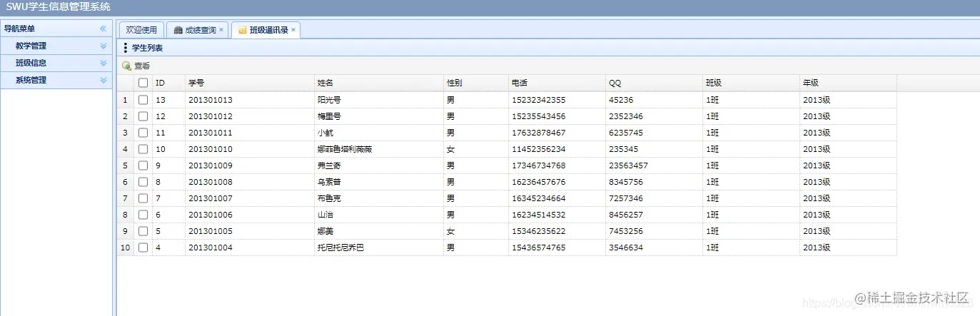Sort by the ID column header
This screenshot has width=980, height=316.
pos(169,83)
